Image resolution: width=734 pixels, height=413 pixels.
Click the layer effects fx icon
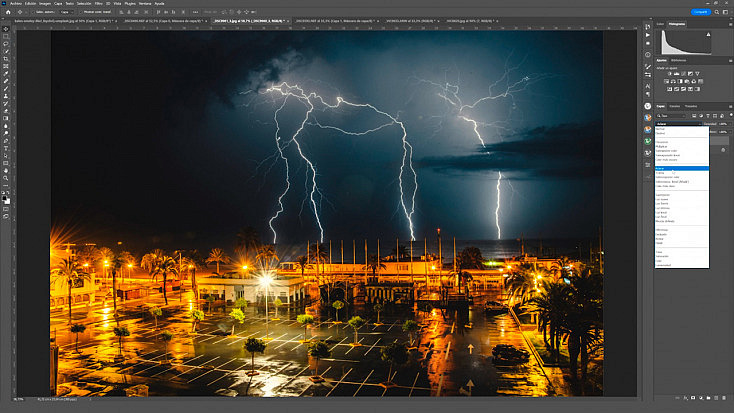[685, 398]
